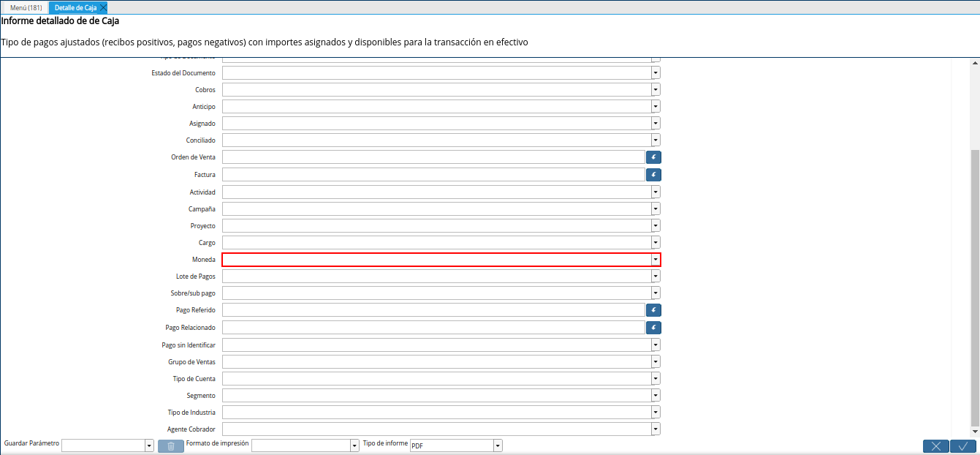This screenshot has height=455, width=980.
Task: Run the report with the checkmark icon
Action: tap(962, 445)
